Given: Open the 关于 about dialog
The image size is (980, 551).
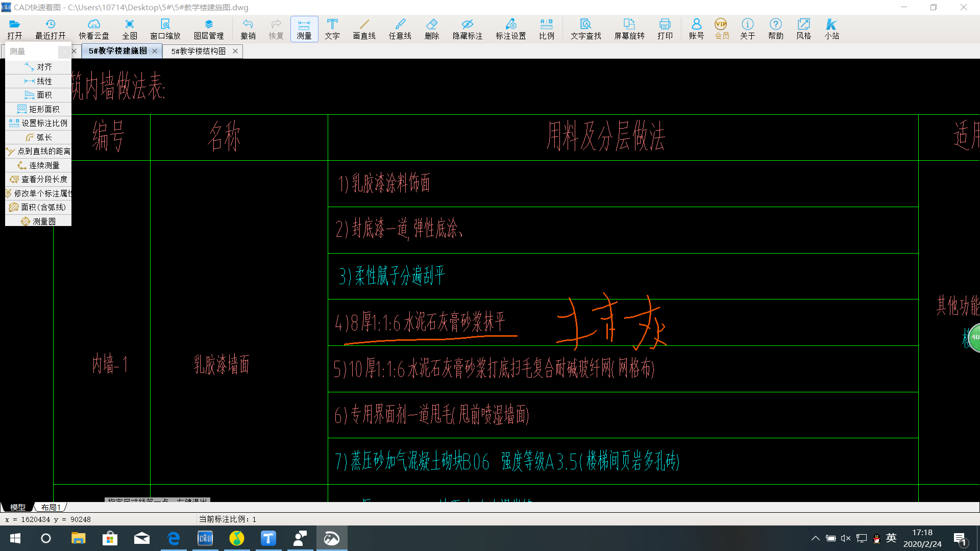Looking at the screenshot, I should coord(748,29).
